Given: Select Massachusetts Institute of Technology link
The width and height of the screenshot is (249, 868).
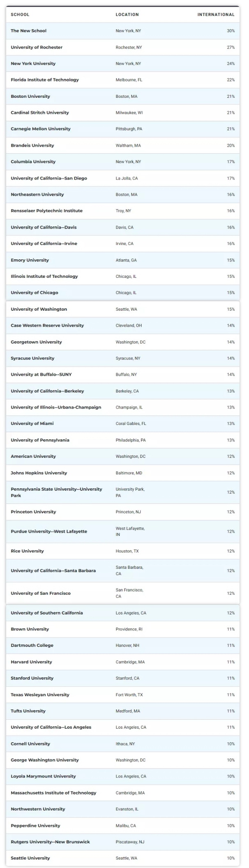Looking at the screenshot, I should [x=53, y=793].
